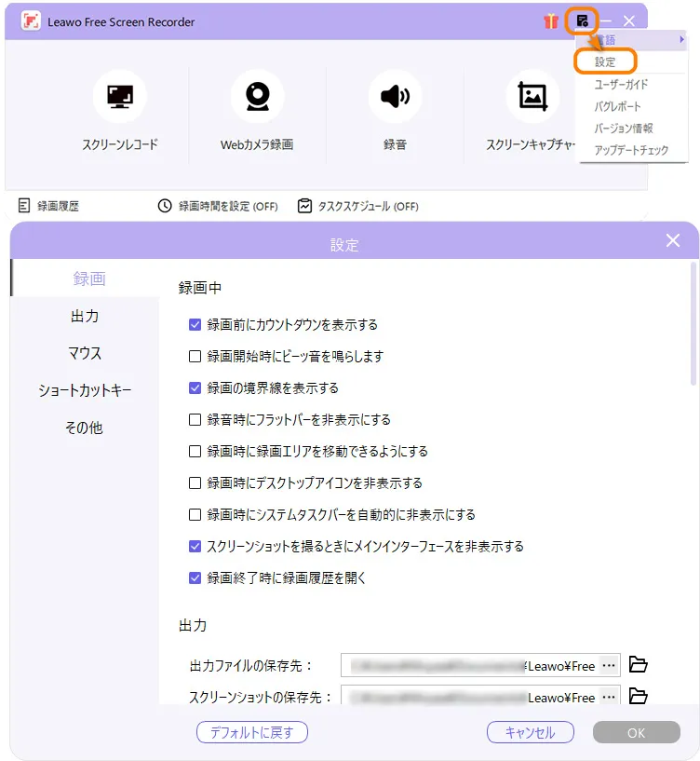Confirm settings with the OK button

(x=636, y=732)
